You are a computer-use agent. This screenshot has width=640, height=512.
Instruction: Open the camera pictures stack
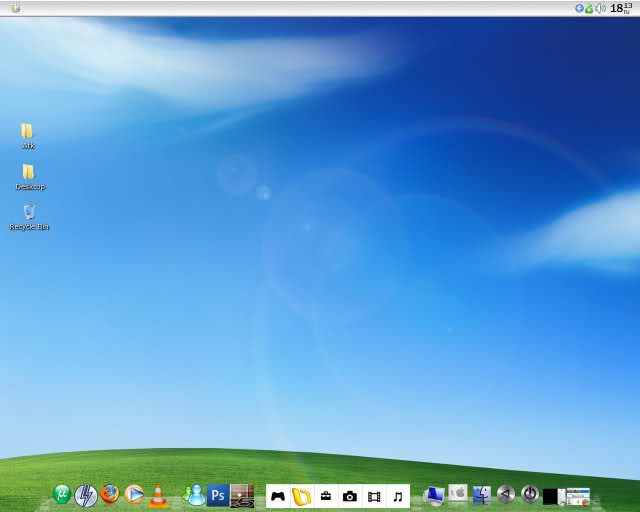point(350,496)
